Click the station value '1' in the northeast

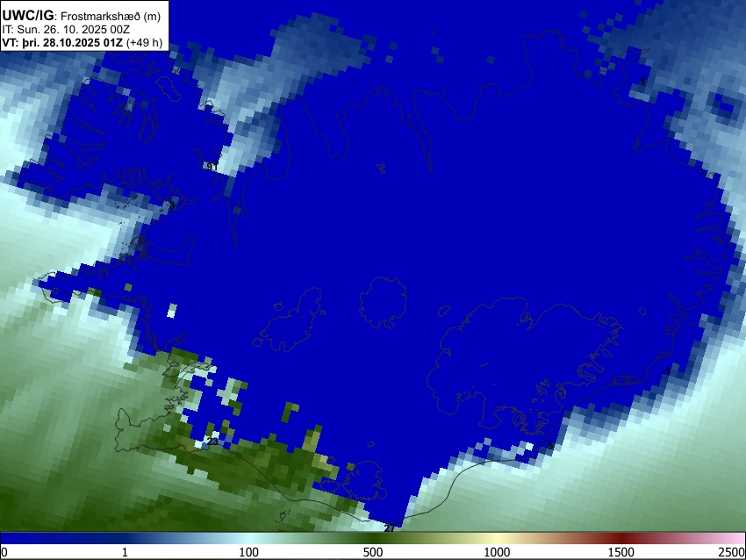point(642,83)
